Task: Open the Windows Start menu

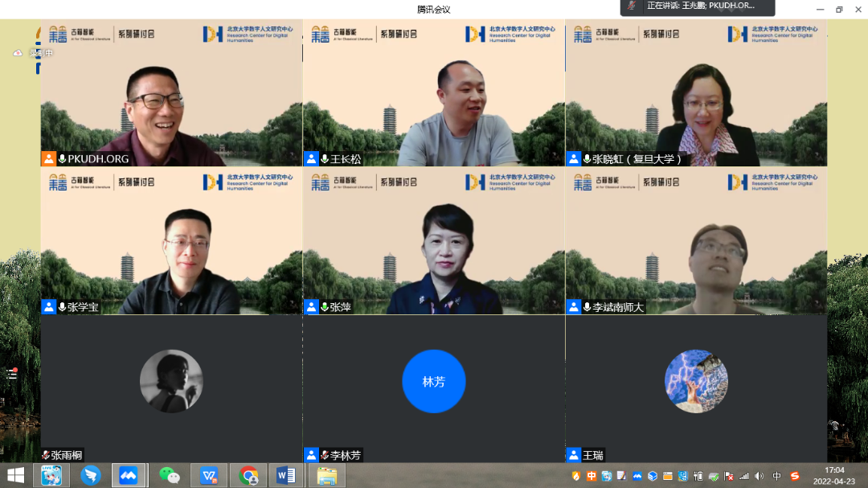Action: (x=15, y=475)
